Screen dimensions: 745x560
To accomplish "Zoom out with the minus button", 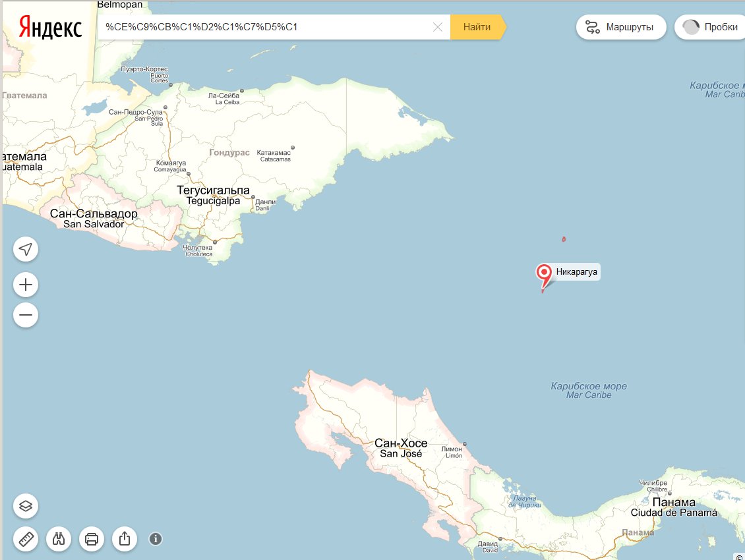I will tap(26, 315).
